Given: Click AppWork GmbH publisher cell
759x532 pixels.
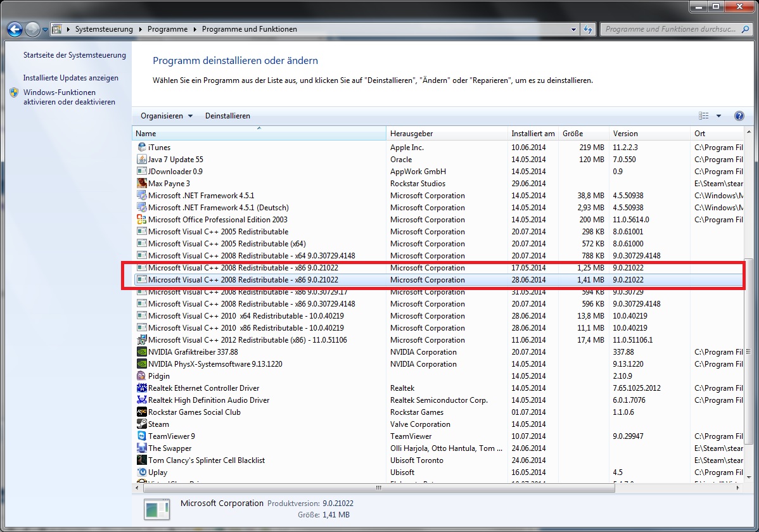Looking at the screenshot, I should point(418,172).
